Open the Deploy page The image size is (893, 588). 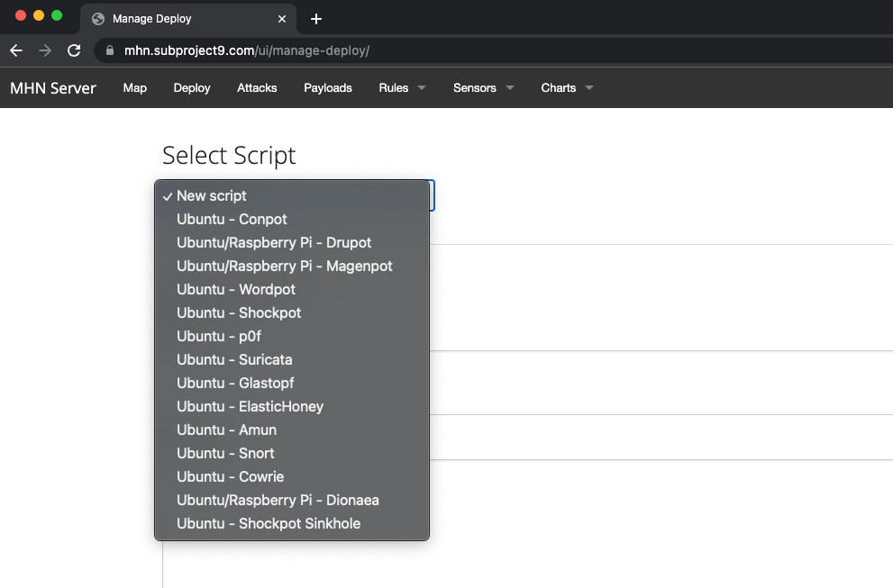[x=192, y=87]
